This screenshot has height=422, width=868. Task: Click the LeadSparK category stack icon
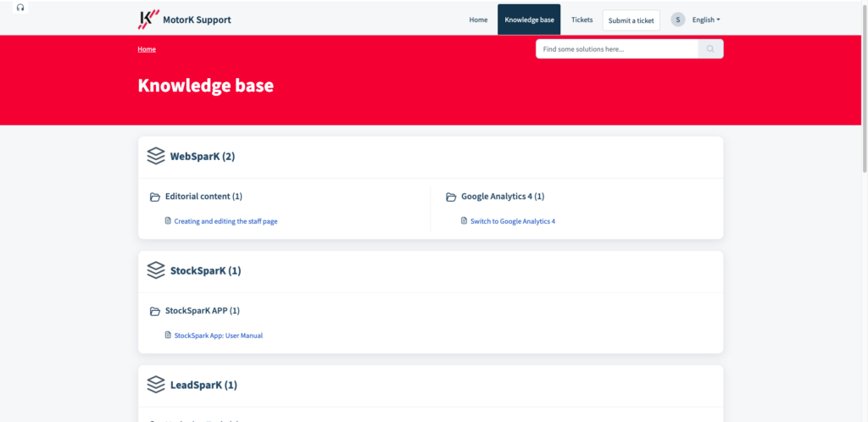(156, 385)
